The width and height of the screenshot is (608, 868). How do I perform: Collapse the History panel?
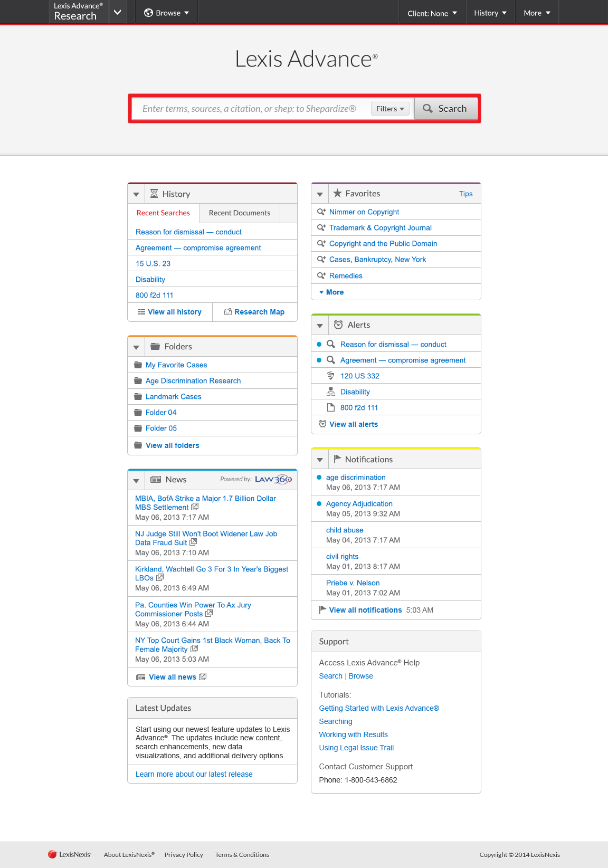(x=136, y=194)
